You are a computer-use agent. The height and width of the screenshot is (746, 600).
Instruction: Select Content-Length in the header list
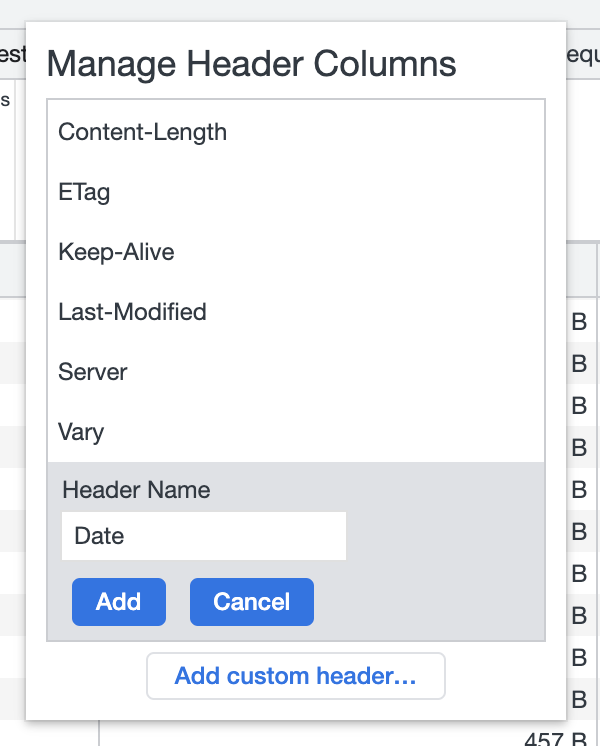coord(295,132)
